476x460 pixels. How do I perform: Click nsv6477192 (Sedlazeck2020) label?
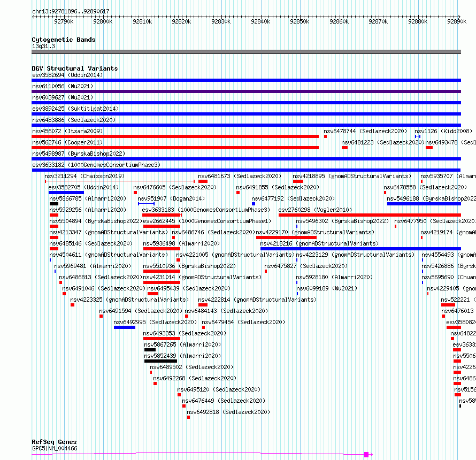click(x=293, y=198)
